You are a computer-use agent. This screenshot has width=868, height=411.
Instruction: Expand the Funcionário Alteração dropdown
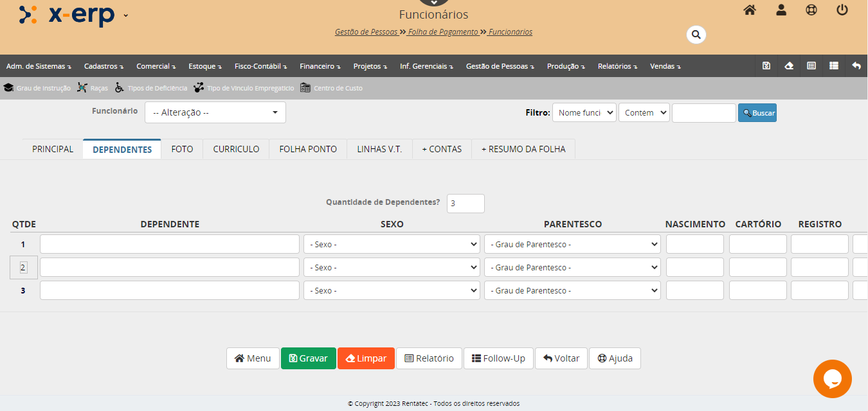(x=215, y=112)
